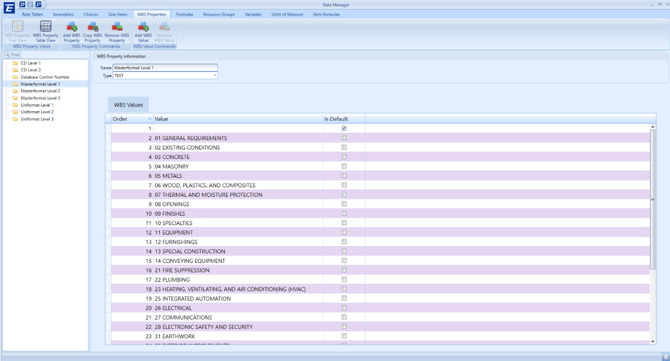Check Is Default for 03 CONCRETE

[344, 156]
